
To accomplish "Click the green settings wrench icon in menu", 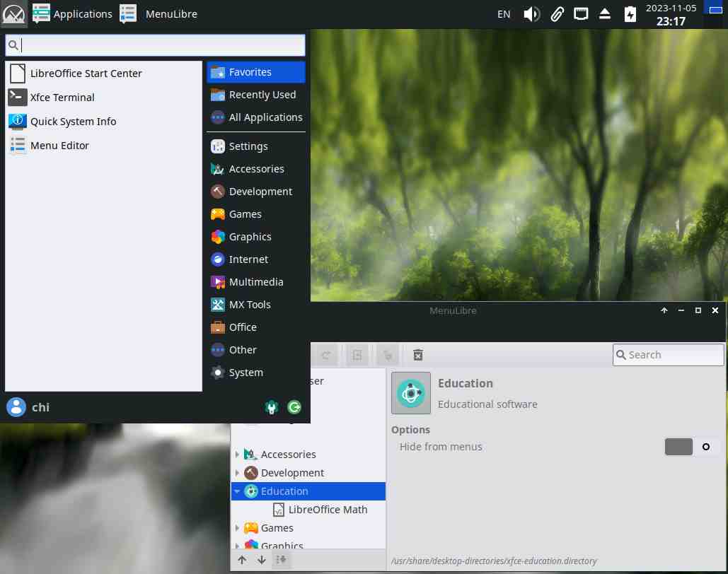I will [x=272, y=407].
